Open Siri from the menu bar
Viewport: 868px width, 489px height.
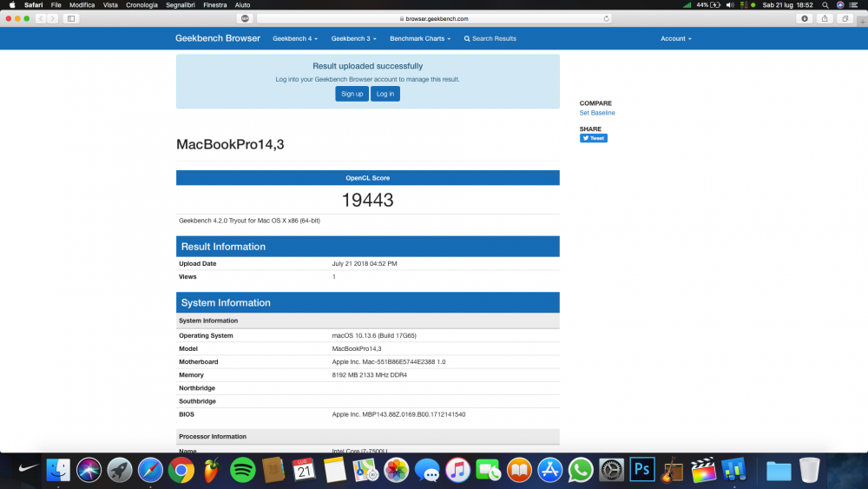[x=840, y=5]
